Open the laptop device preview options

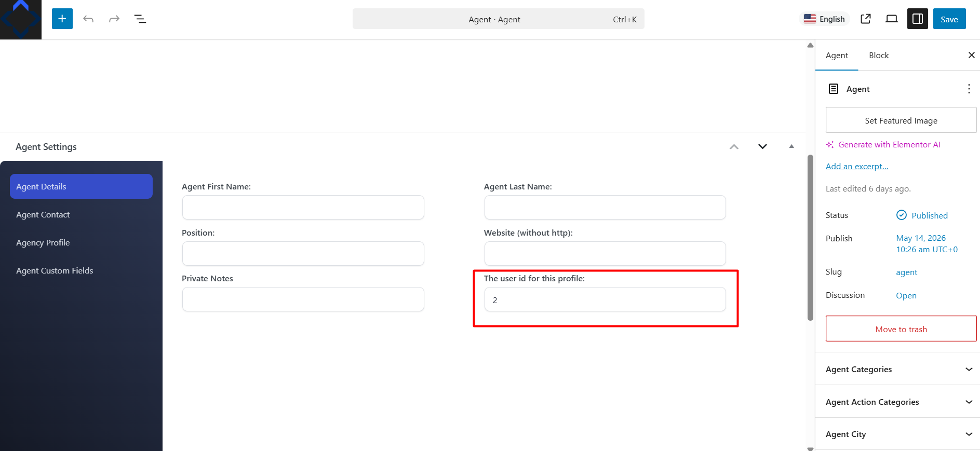(x=892, y=19)
